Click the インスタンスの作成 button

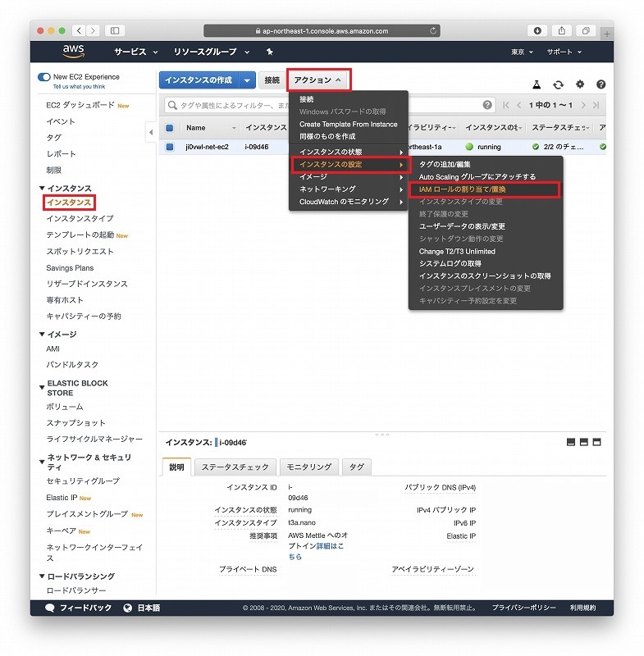199,80
